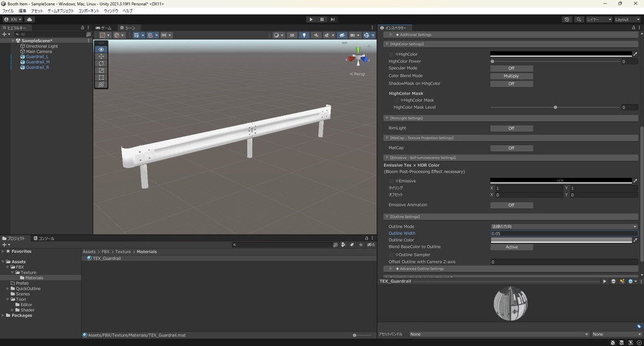The height and width of the screenshot is (346, 644).
Task: Collapse the Outline Settings section
Action: point(387,216)
